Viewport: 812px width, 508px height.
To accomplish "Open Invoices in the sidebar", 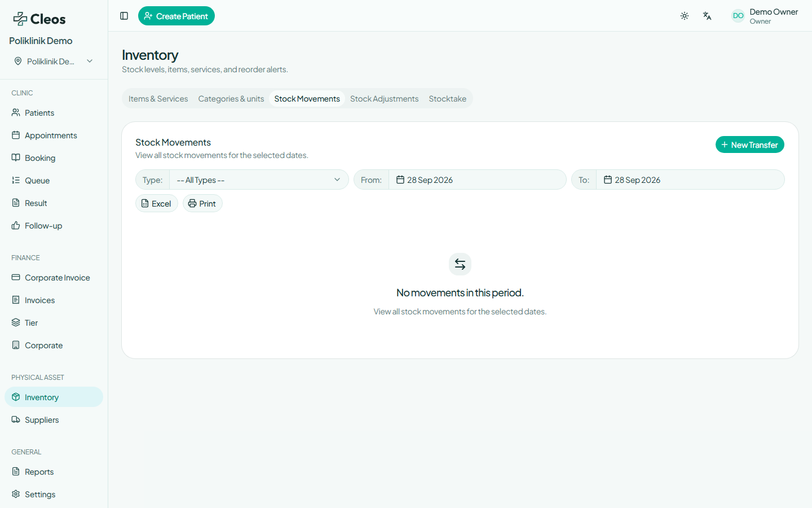I will pyautogui.click(x=54, y=300).
